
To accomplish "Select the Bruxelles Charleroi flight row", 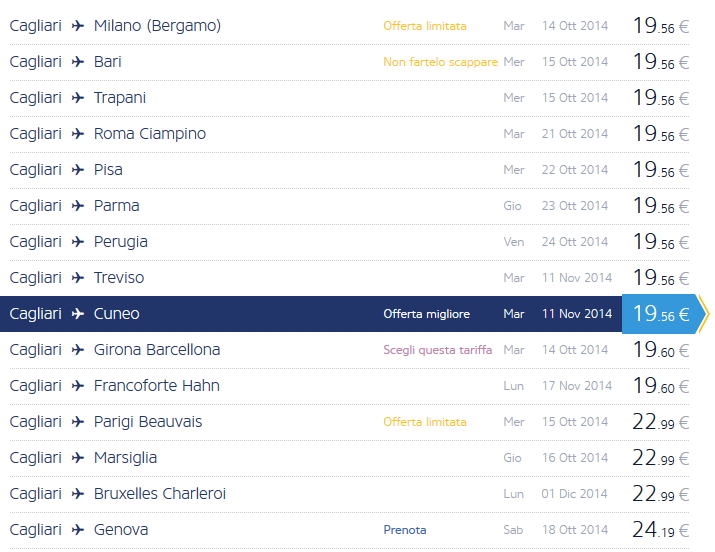I will (x=160, y=494).
